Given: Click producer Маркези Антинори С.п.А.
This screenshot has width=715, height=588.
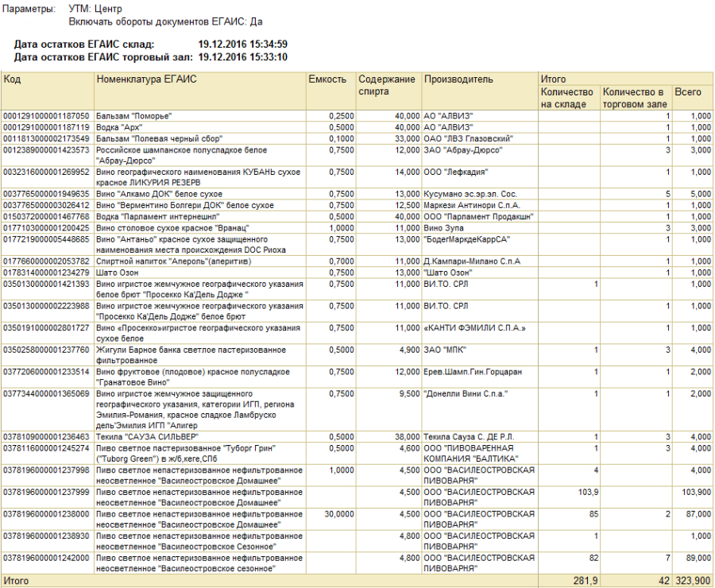Looking at the screenshot, I should pyautogui.click(x=472, y=205).
